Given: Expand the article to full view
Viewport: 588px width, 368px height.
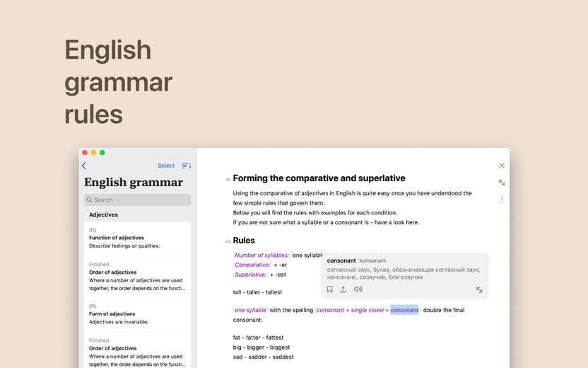Looking at the screenshot, I should (502, 183).
